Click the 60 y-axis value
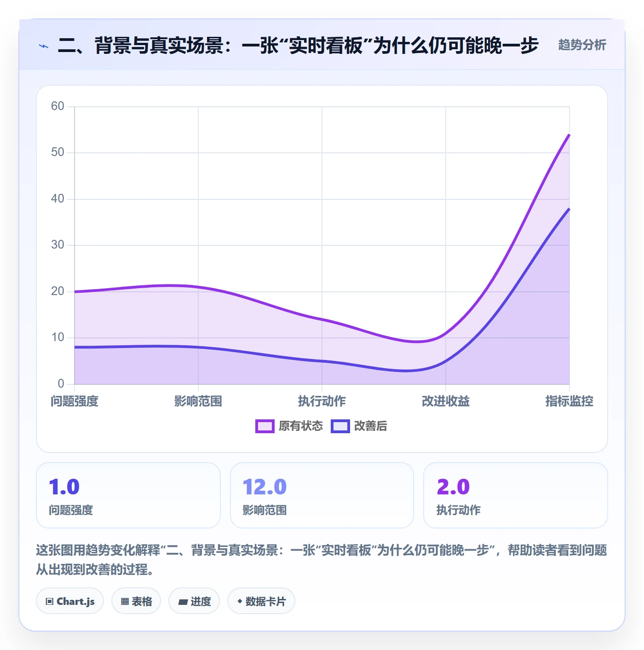Image resolution: width=644 pixels, height=650 pixels. 57,106
